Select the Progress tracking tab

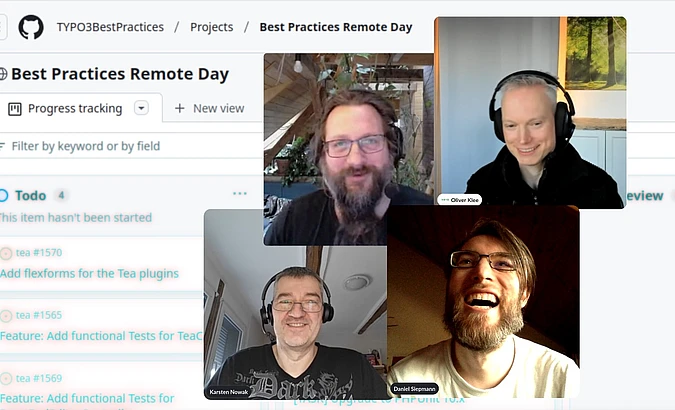[x=75, y=109]
